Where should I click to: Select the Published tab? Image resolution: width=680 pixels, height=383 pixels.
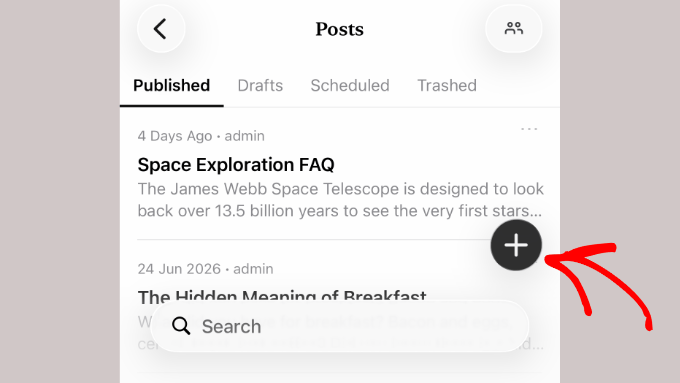click(171, 85)
